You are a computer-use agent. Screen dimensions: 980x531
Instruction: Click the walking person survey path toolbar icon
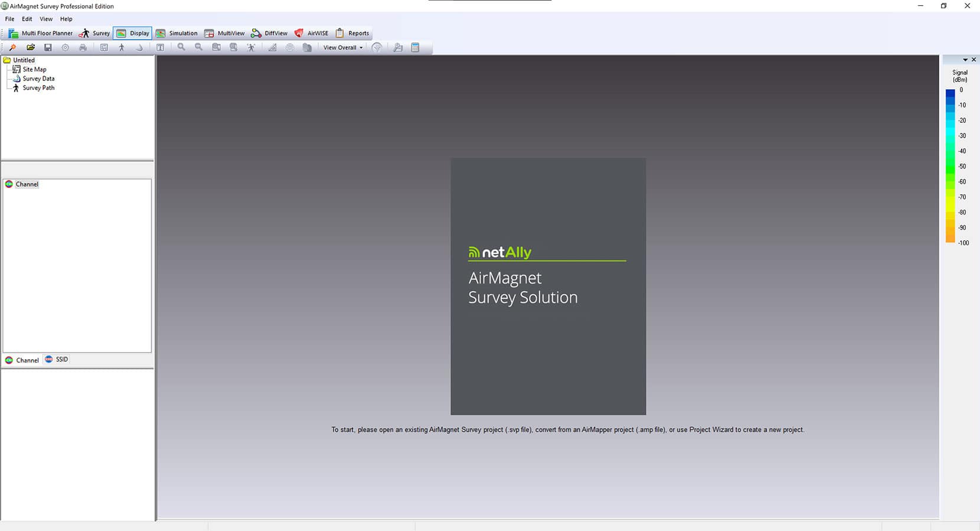122,47
